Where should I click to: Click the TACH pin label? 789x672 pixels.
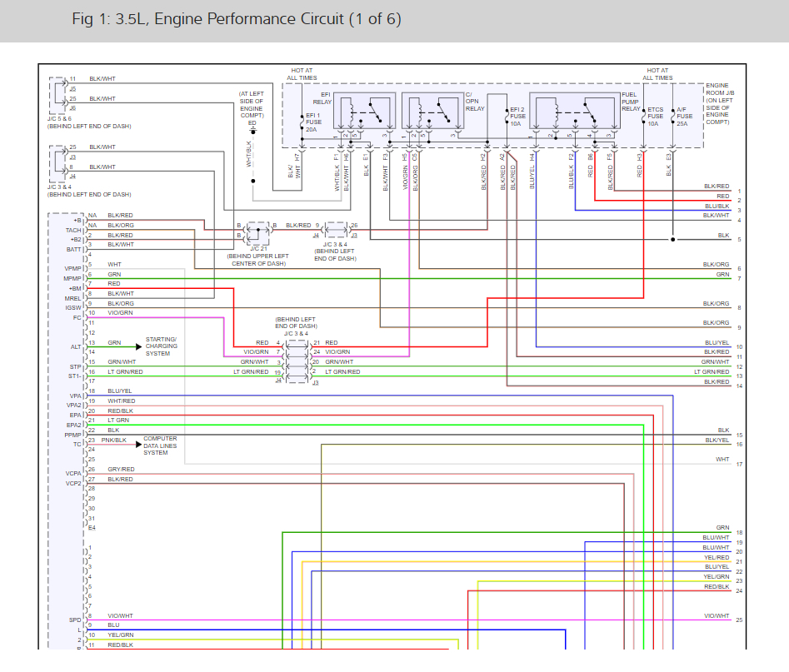[x=73, y=231]
